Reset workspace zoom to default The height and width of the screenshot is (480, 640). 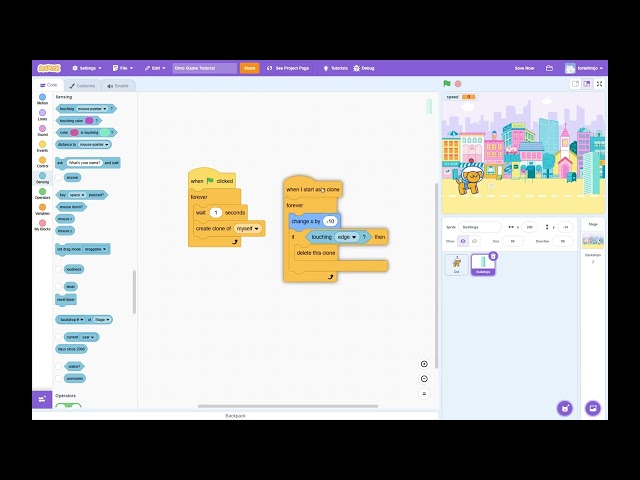coord(424,394)
